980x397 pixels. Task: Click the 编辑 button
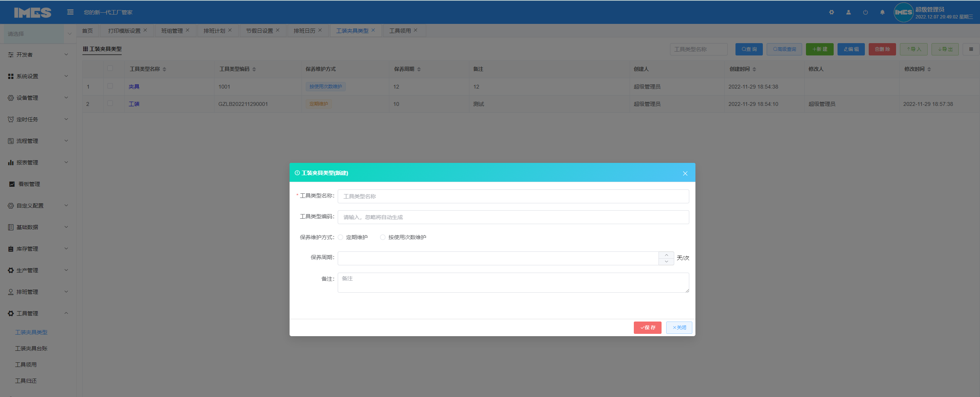tap(851, 49)
